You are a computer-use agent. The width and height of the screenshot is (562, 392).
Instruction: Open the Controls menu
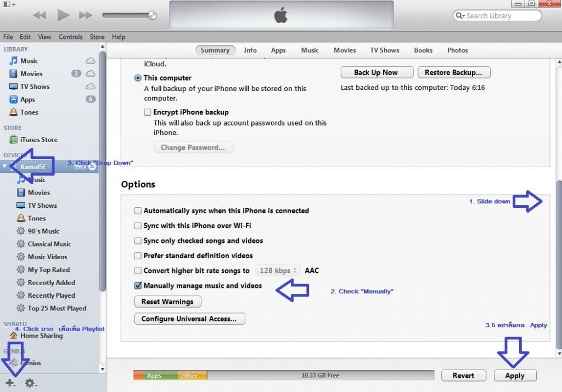coord(71,37)
